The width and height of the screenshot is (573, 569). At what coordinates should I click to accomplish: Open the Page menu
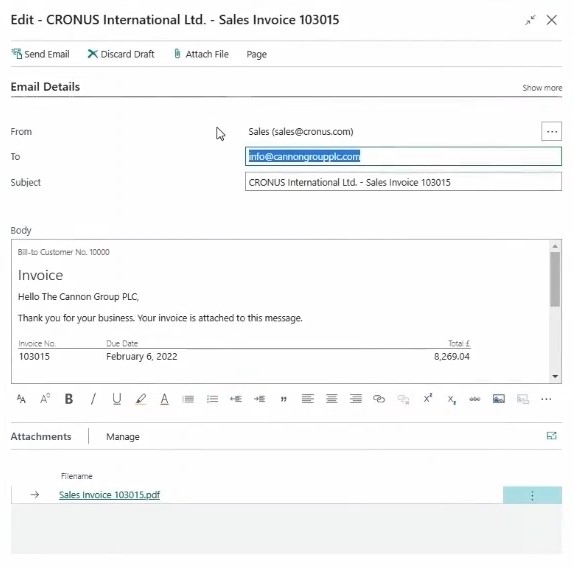point(257,54)
